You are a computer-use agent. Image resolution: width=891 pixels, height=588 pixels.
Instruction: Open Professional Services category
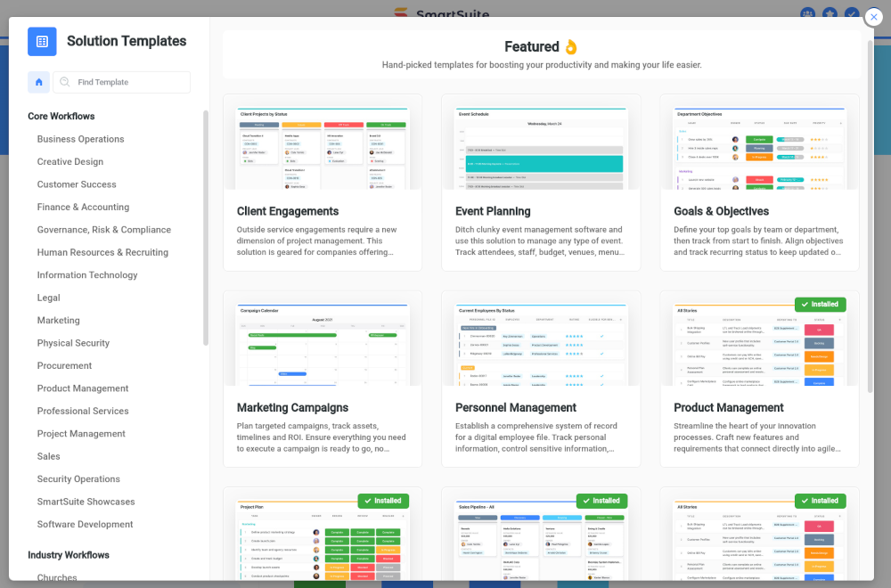83,412
